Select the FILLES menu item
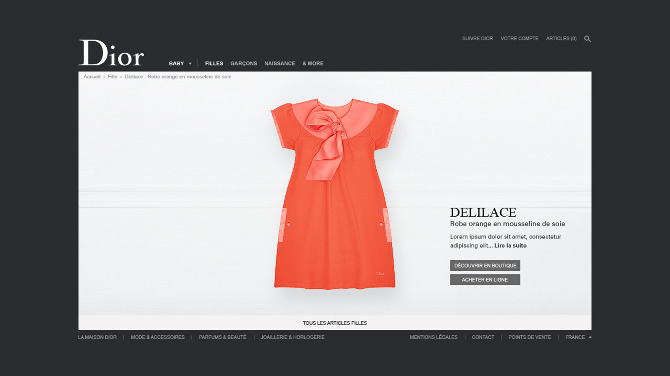Screen dimensions: 670x376 pyautogui.click(x=214, y=63)
